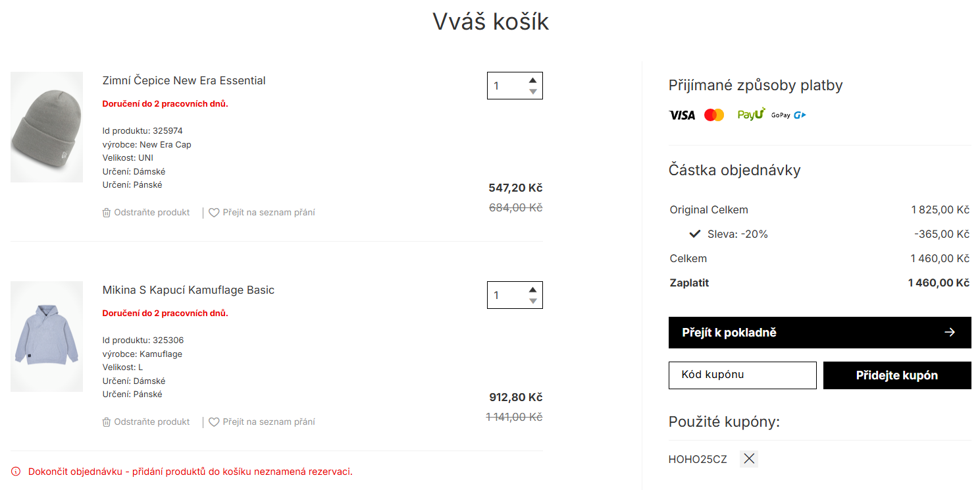Open the grey beanie product thumbnail

[x=47, y=127]
